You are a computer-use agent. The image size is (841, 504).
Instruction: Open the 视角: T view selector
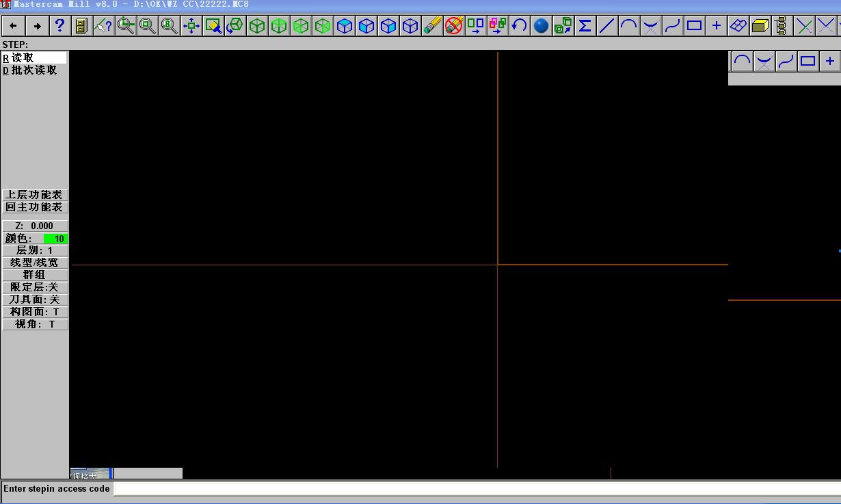pyautogui.click(x=35, y=324)
